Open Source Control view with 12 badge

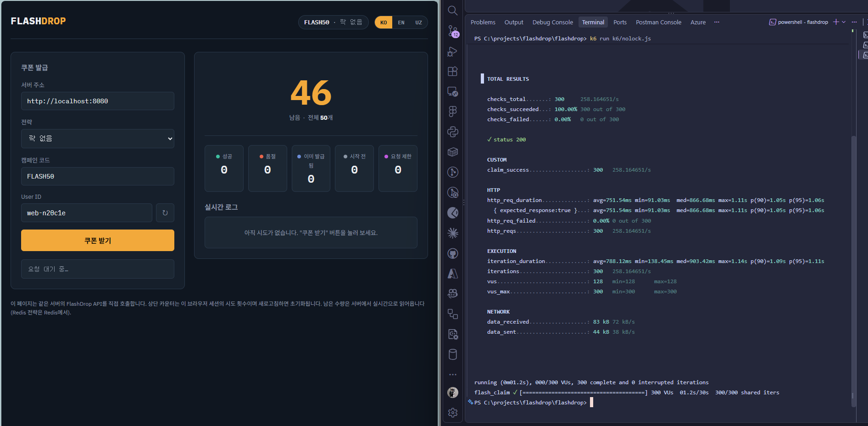(x=453, y=31)
